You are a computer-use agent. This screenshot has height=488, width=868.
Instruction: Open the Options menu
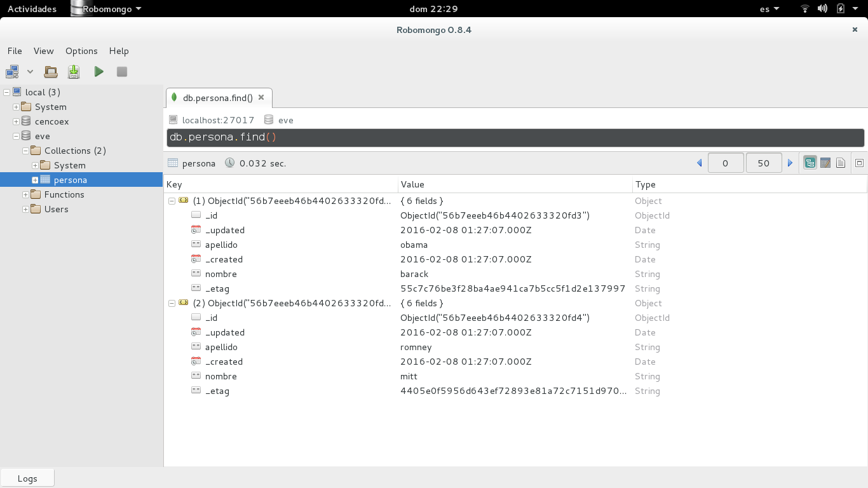[x=81, y=51]
